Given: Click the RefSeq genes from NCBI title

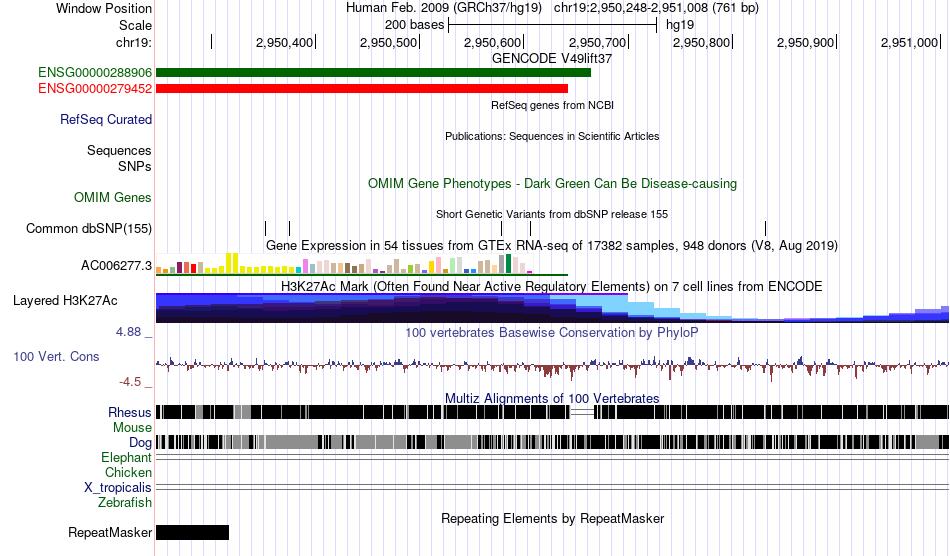Looking at the screenshot, I should (553, 105).
